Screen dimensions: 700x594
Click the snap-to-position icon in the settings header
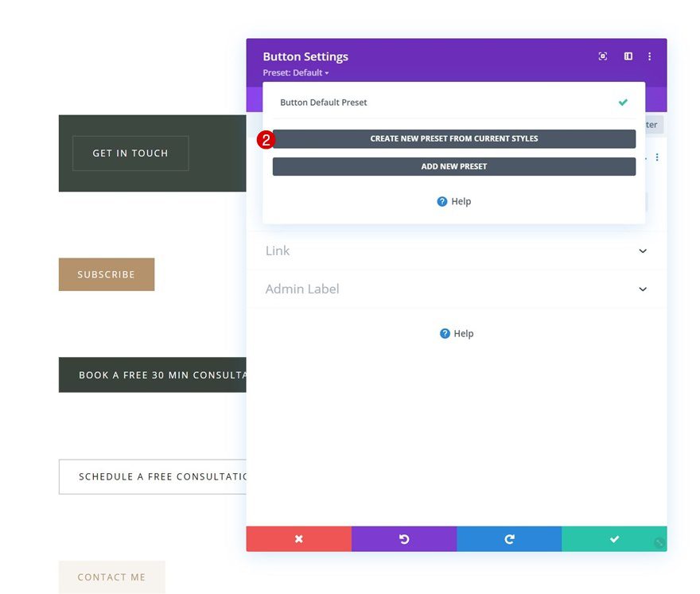pos(603,56)
